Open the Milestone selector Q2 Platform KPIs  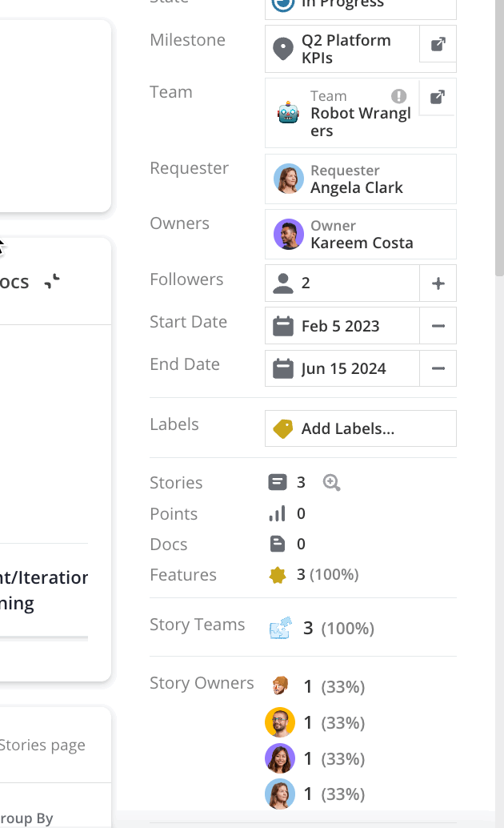(x=342, y=49)
